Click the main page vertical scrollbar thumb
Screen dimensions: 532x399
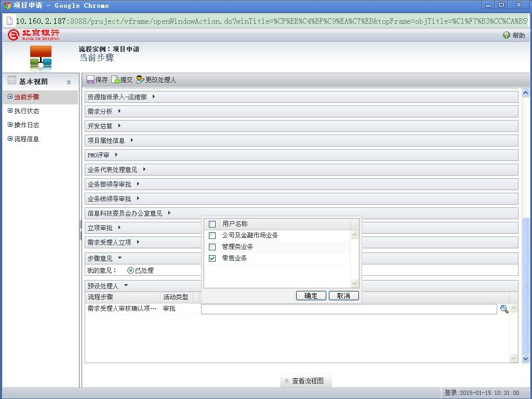tap(525, 286)
